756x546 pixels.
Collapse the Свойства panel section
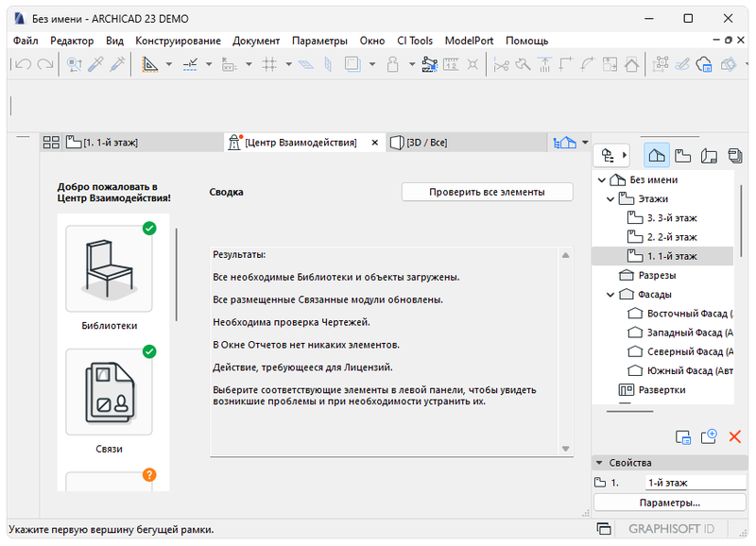pos(600,463)
